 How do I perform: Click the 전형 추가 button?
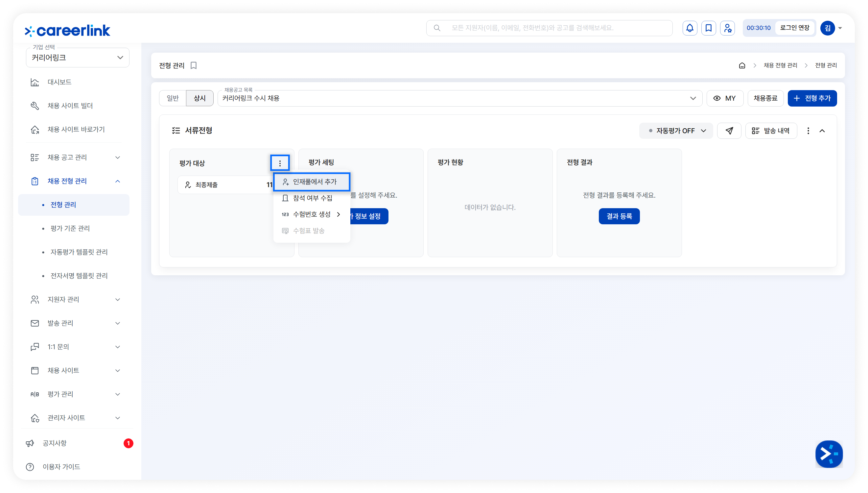812,98
